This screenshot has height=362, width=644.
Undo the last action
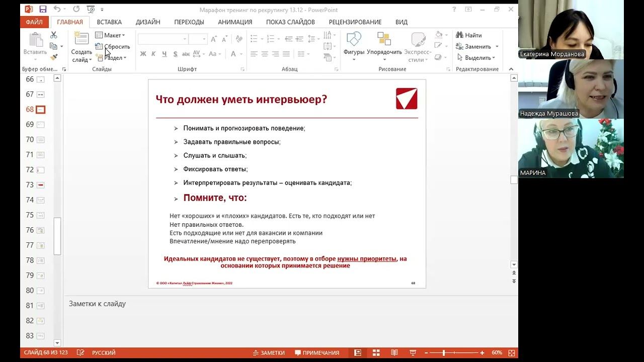[57, 9]
